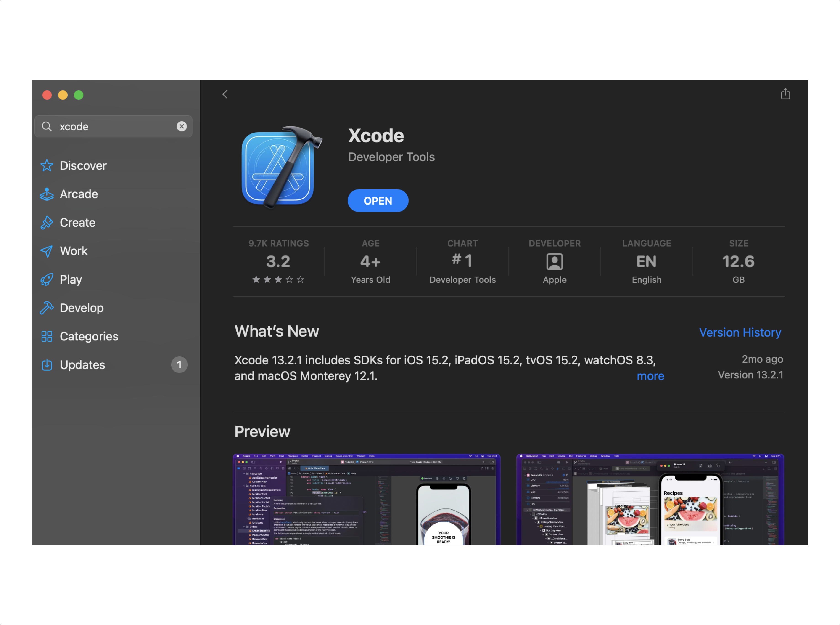The height and width of the screenshot is (625, 840).
Task: Select Work in the sidebar
Action: tap(74, 251)
